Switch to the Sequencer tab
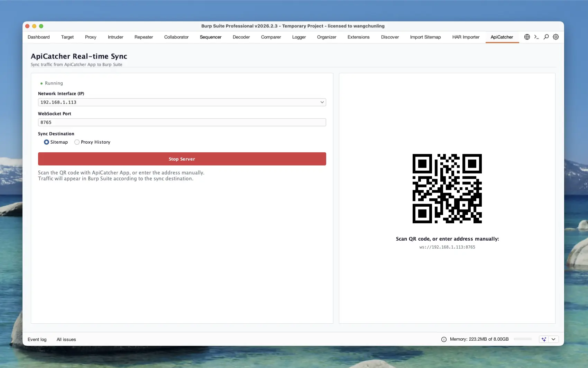The height and width of the screenshot is (368, 588). (211, 37)
